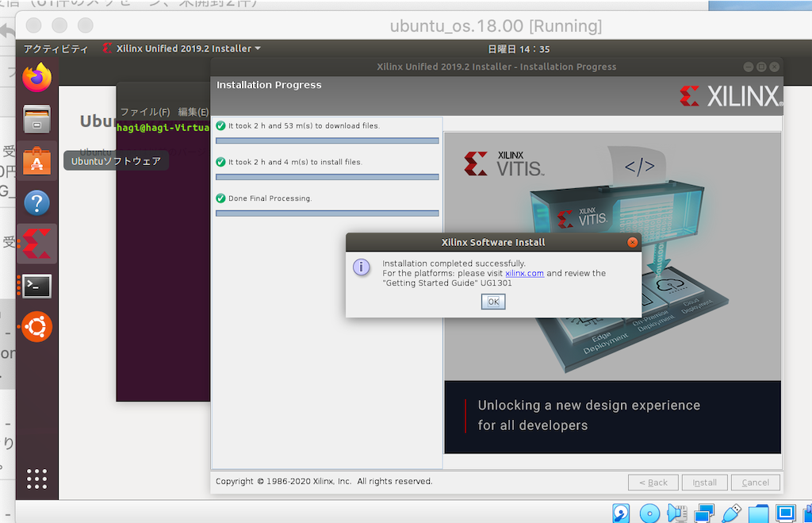Screen dimensions: 812x523
Task: Click the Cancel button in installer
Action: tap(756, 483)
